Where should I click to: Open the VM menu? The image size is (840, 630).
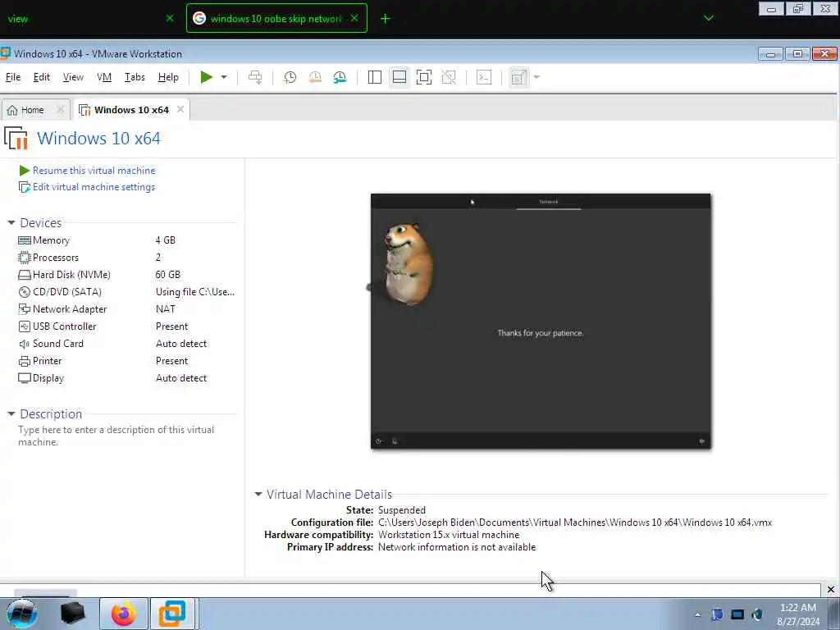click(104, 77)
